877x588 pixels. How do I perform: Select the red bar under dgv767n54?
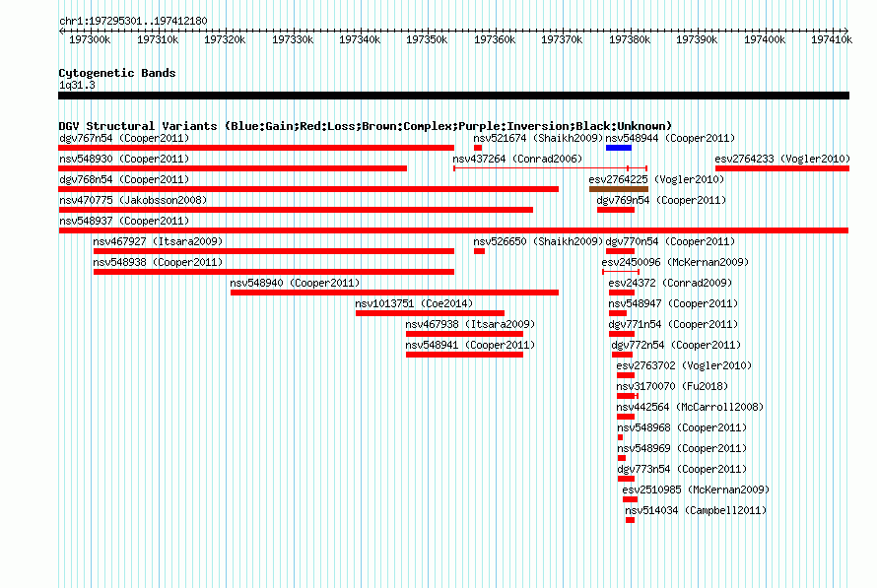click(256, 148)
